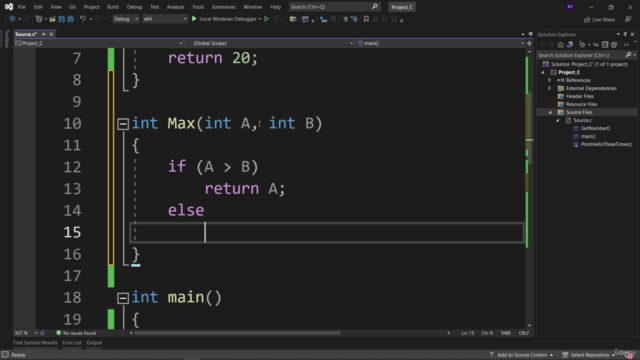Click the Start Without Debugging outline play icon
The width and height of the screenshot is (640, 360).
tap(267, 19)
